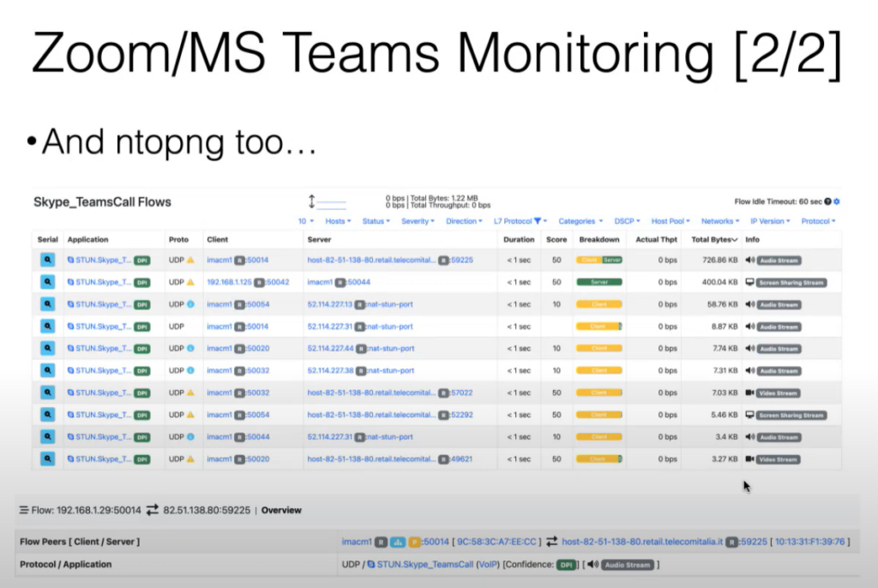Open the L7 Protocol filter dropdown
Viewport: 878px width, 588px height.
coord(520,221)
